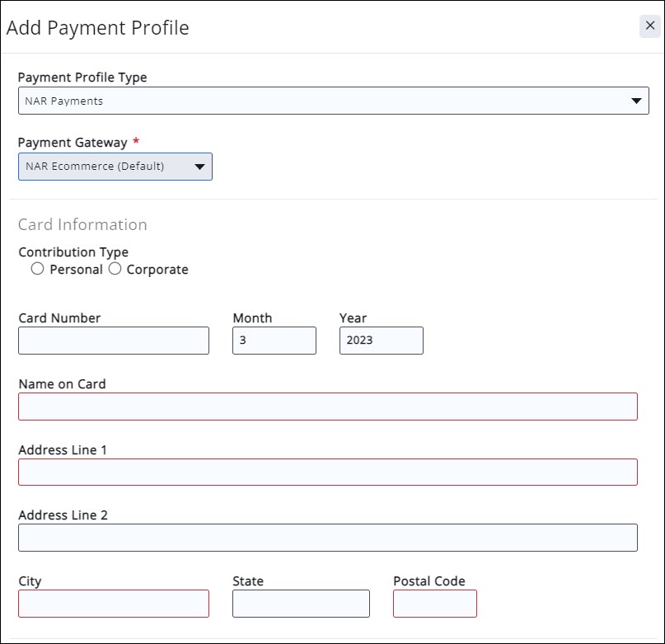
Task: Focus the Postal Code field
Action: pyautogui.click(x=434, y=604)
